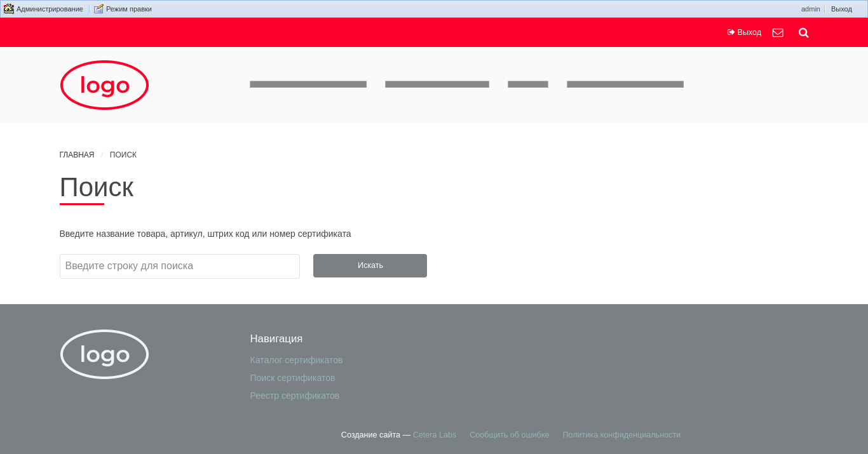Click the red logo in the header
Viewport: 868px width, 454px height.
pyautogui.click(x=104, y=85)
